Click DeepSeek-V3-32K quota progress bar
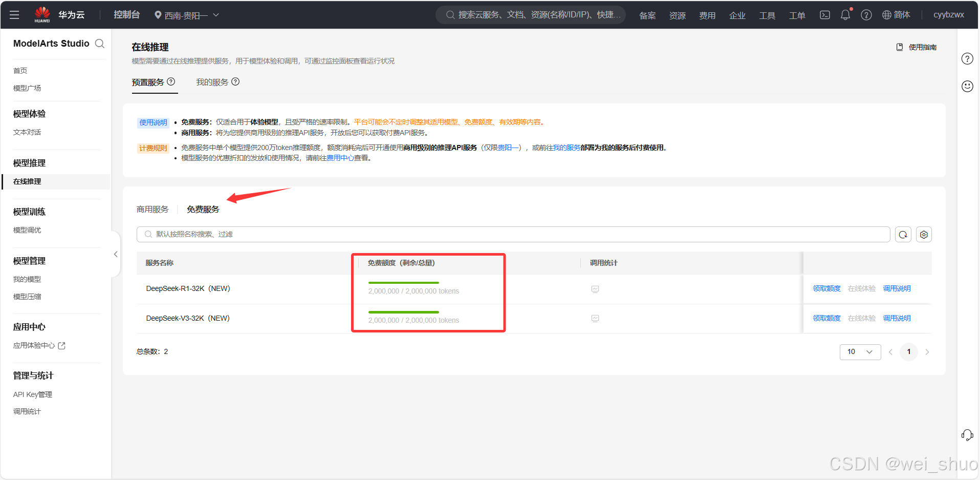 [404, 312]
